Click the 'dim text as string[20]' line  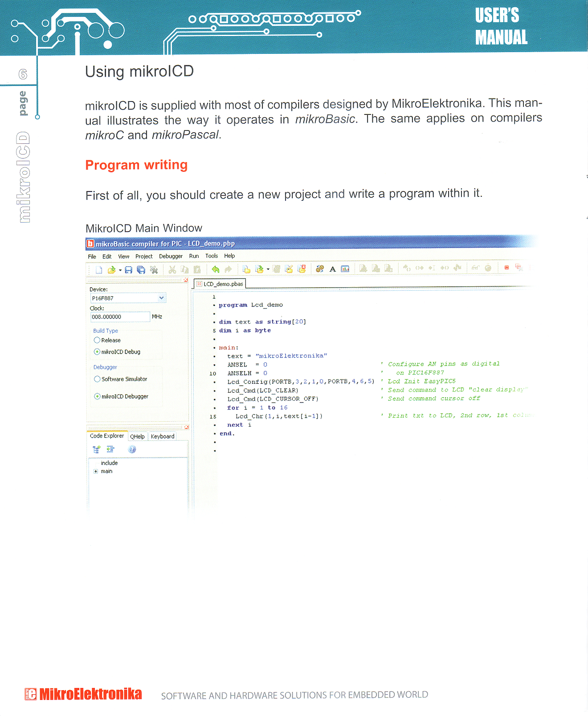coord(262,322)
